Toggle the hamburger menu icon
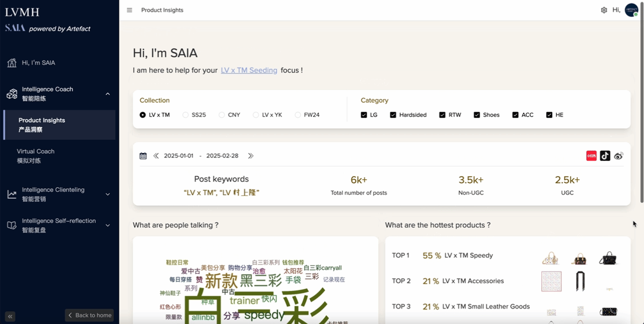 click(x=129, y=10)
